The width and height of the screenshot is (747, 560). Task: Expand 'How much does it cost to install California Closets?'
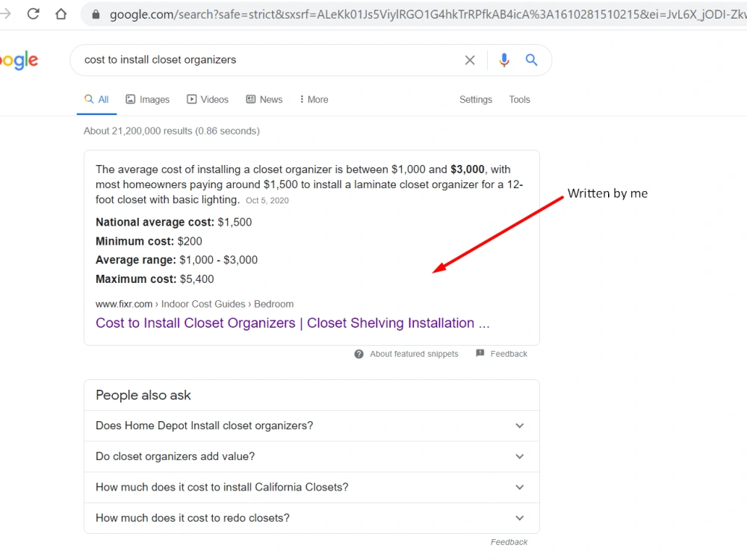pos(311,487)
